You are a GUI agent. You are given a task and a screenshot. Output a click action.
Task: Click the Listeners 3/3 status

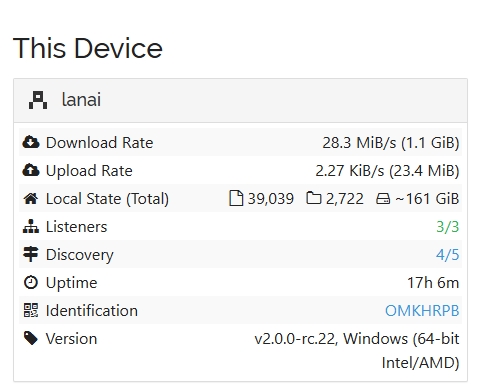point(448,227)
